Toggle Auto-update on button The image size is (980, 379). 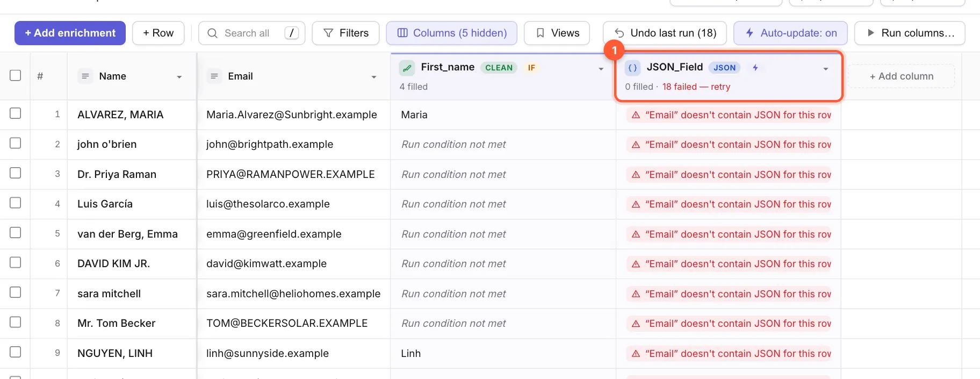click(790, 33)
